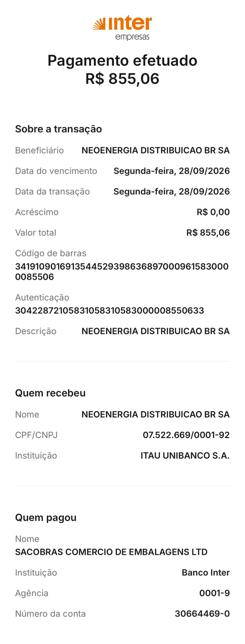
Task: Click the R$ 855,06 amount header
Action: (x=122, y=79)
